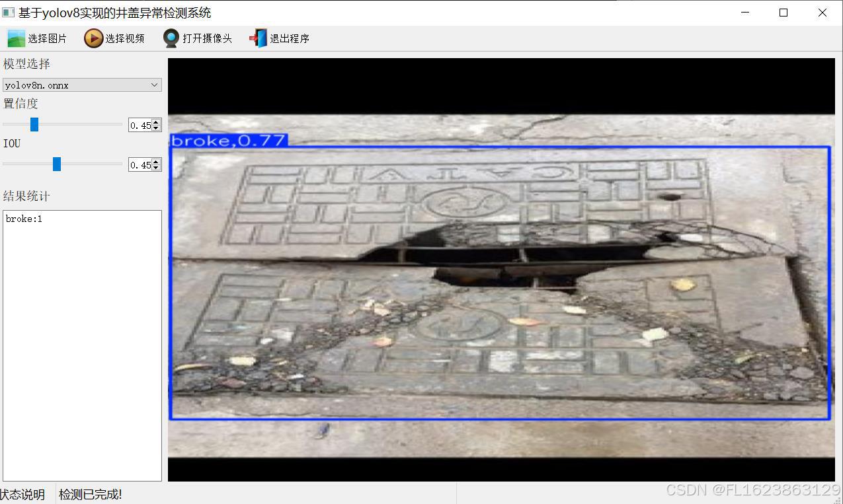This screenshot has width=843, height=504.
Task: Open the yolov8n.onnx model dropdown
Action: [x=82, y=85]
